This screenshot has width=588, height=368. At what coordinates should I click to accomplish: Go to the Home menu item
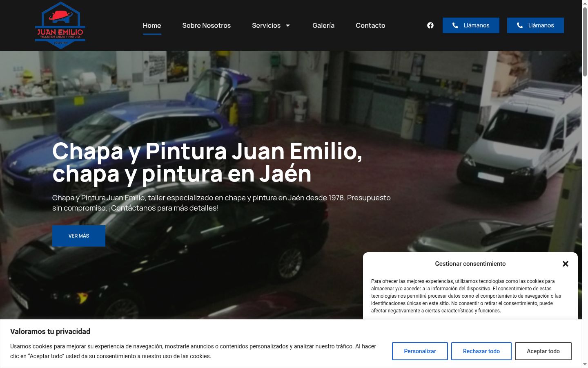tap(152, 25)
